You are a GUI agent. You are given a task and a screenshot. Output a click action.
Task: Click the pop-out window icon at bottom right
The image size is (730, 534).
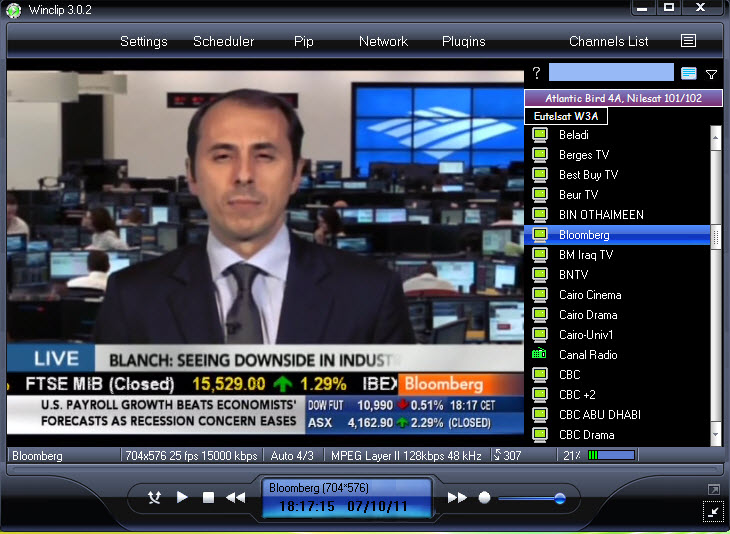pos(713,489)
